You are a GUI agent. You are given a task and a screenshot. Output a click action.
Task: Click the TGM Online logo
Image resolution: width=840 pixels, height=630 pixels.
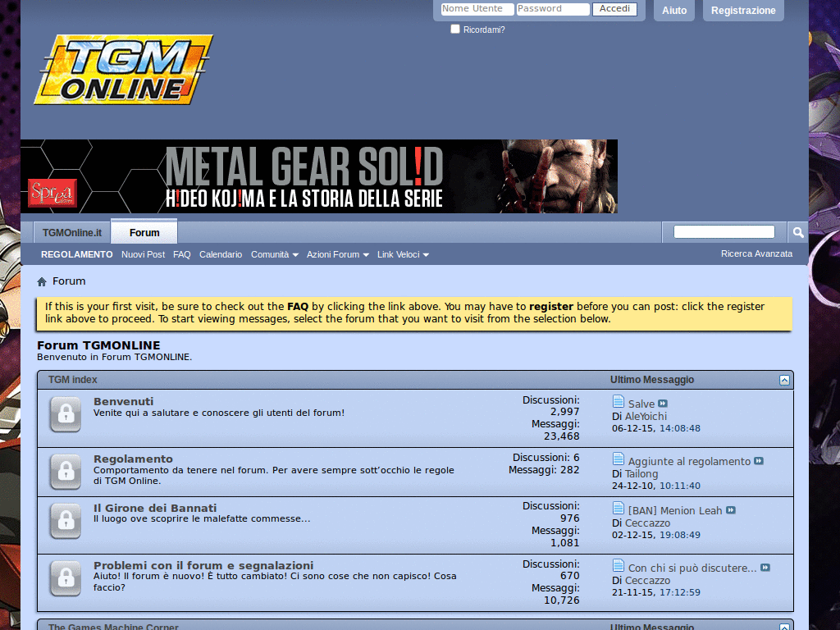124,70
